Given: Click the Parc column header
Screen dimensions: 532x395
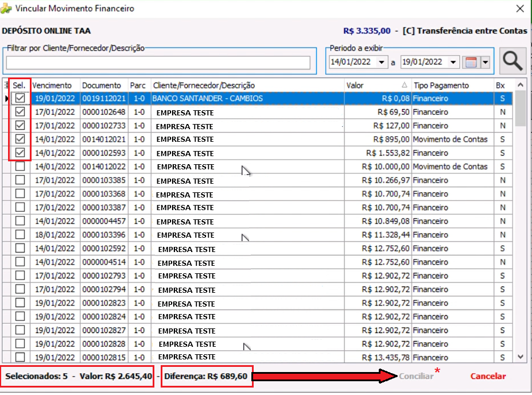Looking at the screenshot, I should [x=139, y=85].
